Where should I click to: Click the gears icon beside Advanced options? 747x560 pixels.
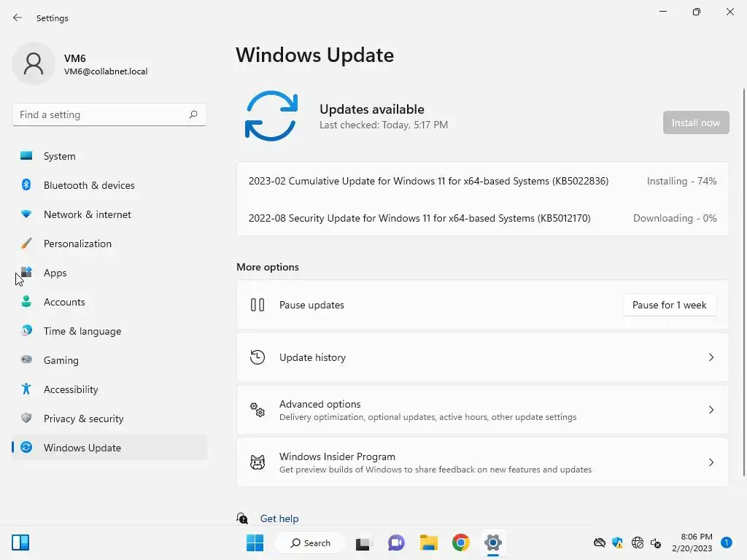pyautogui.click(x=258, y=410)
